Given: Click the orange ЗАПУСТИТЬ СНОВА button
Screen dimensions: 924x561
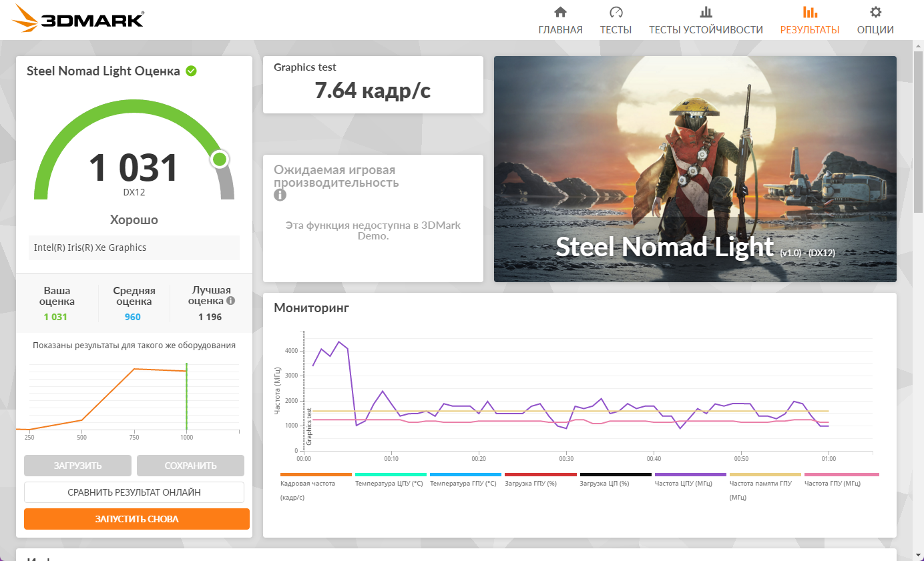Looking at the screenshot, I should 137,519.
